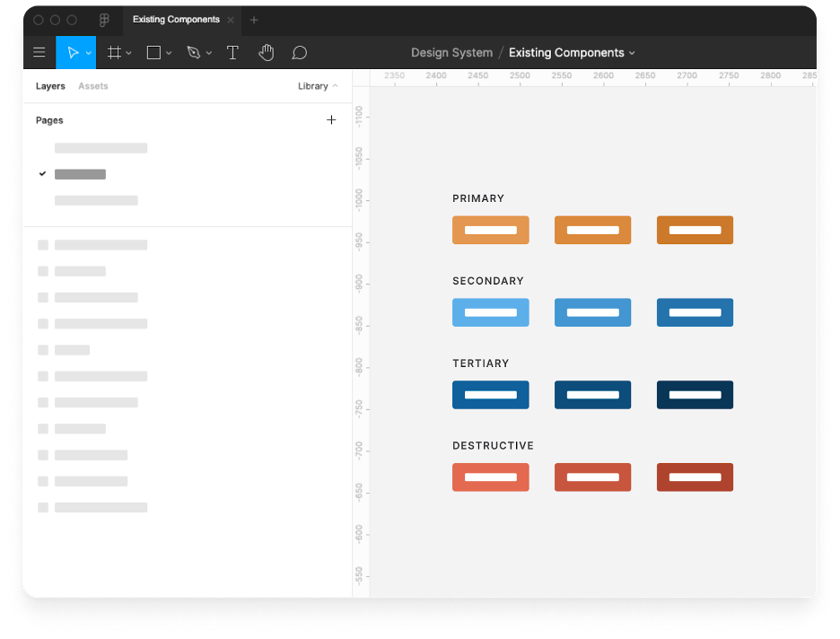Screen dimensions: 840x639
Task: Switch to the Assets tab
Action: [x=93, y=86]
